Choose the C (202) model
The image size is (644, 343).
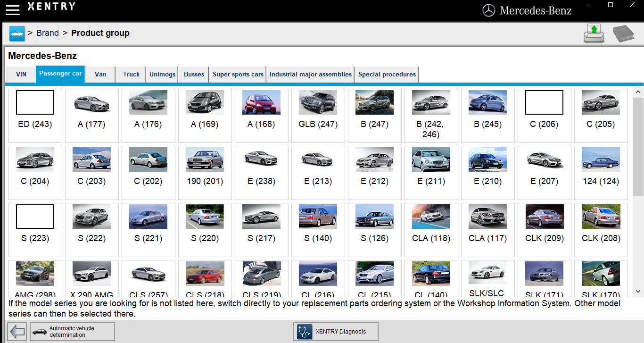(x=149, y=173)
